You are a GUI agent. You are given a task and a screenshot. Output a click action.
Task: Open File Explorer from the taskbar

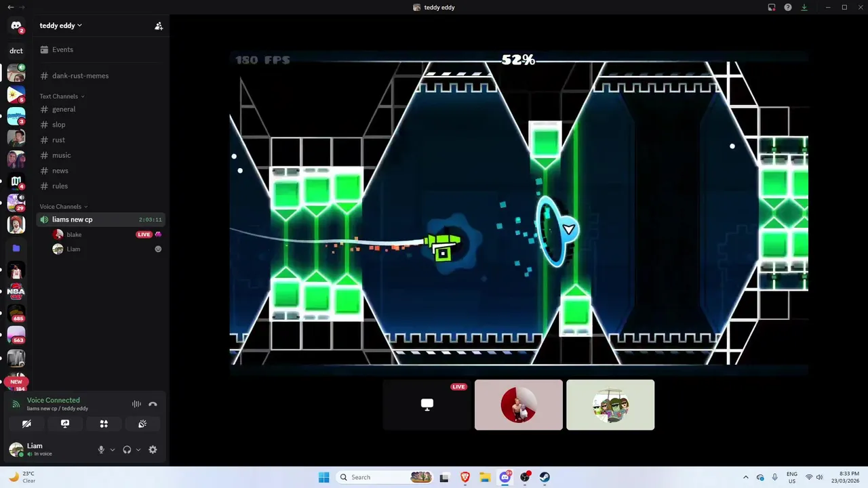pyautogui.click(x=485, y=477)
